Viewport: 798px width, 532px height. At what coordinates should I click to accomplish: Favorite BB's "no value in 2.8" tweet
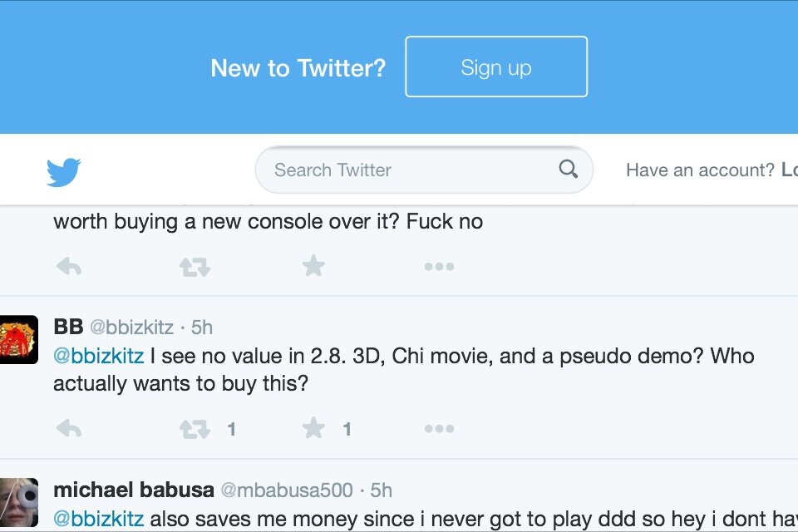[x=313, y=429]
